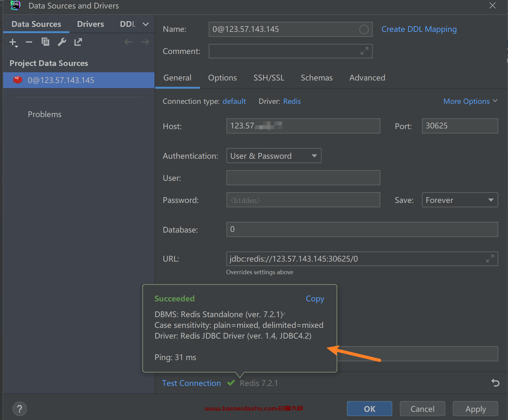Focus the Host input field
This screenshot has width=508, height=420.
[x=303, y=126]
